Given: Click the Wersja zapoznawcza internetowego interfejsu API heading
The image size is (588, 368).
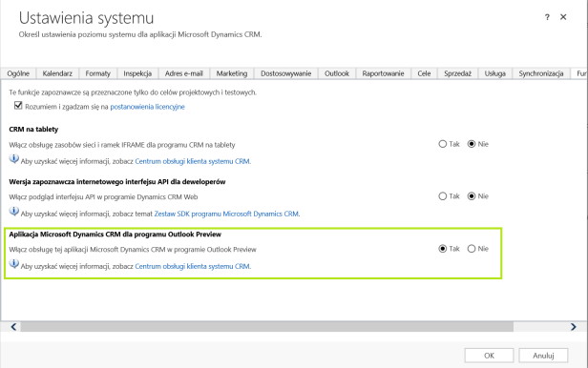Looking at the screenshot, I should pos(117,181).
